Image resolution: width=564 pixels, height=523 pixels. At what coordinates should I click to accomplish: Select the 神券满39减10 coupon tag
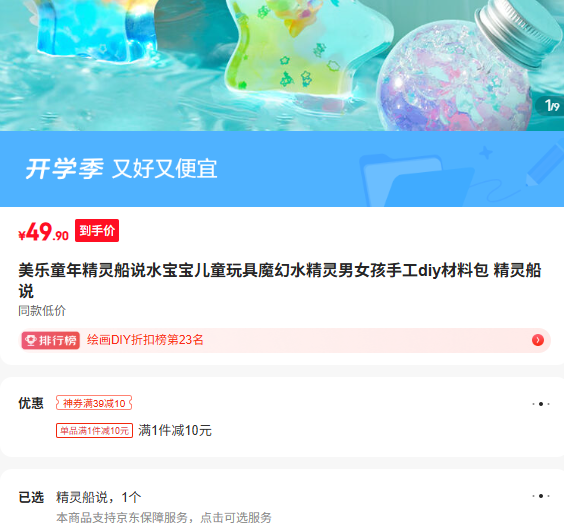[94, 403]
